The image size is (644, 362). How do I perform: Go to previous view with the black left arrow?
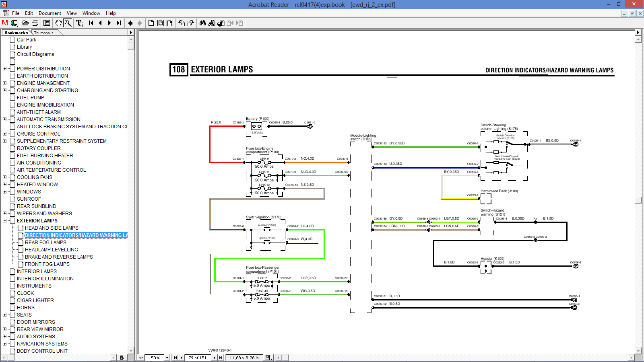pyautogui.click(x=130, y=23)
